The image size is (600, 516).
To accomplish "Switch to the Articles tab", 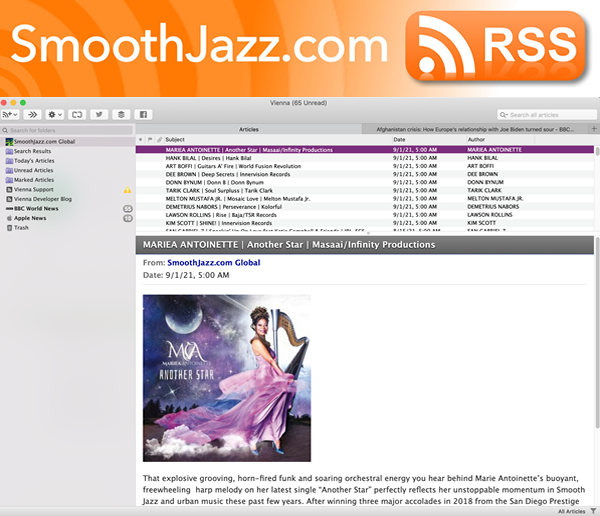I will tap(249, 129).
